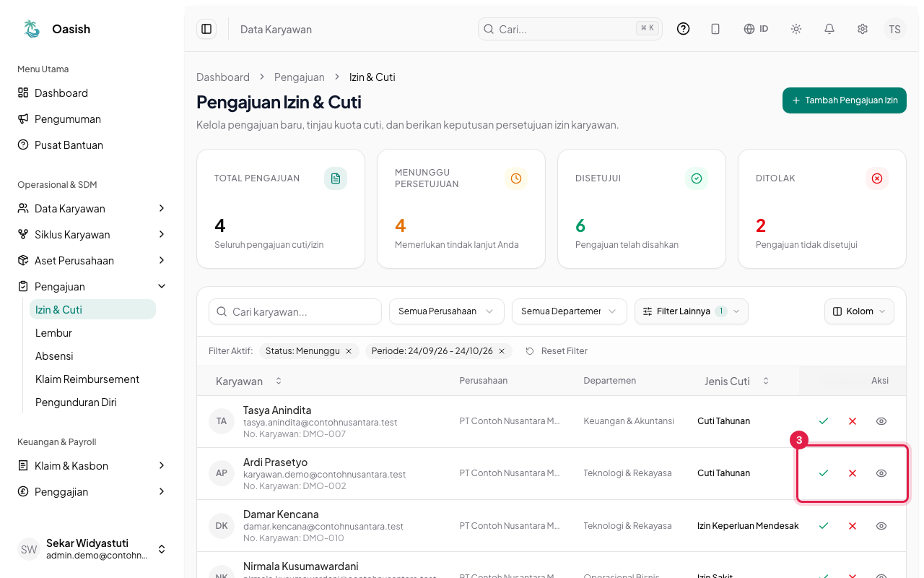Sort by the Karyawan column header

point(249,381)
